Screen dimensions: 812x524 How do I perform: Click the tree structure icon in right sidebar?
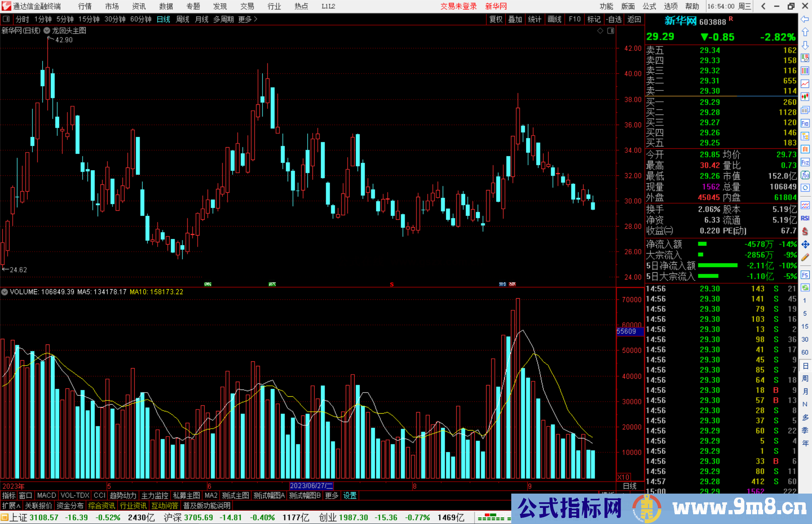click(805, 136)
